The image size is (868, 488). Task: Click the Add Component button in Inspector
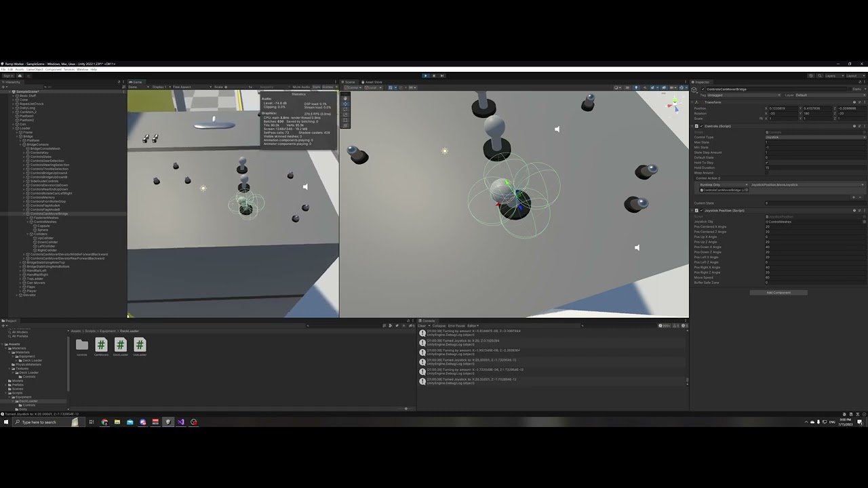pos(778,292)
